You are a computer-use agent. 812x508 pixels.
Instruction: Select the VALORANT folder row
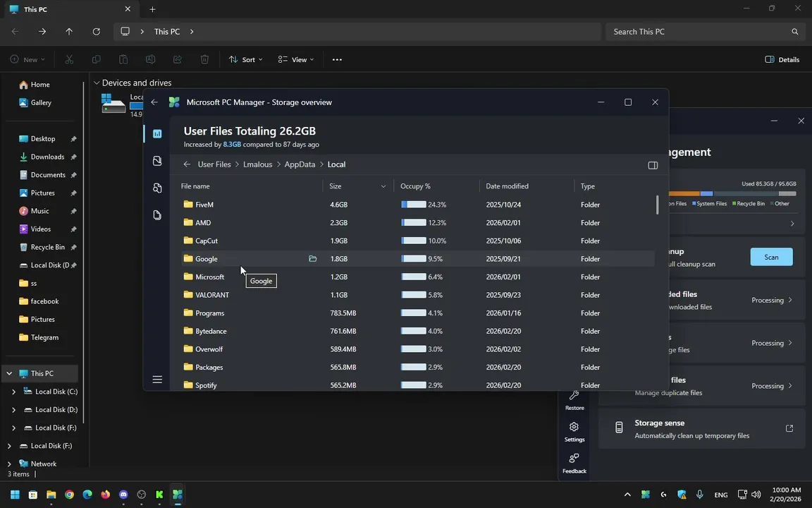417,295
